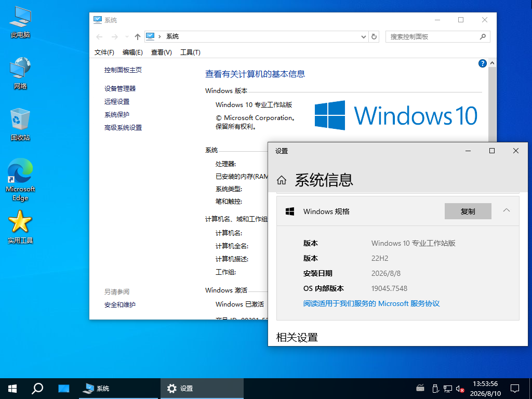
Task: Go up one level with the up arrow
Action: pos(137,37)
